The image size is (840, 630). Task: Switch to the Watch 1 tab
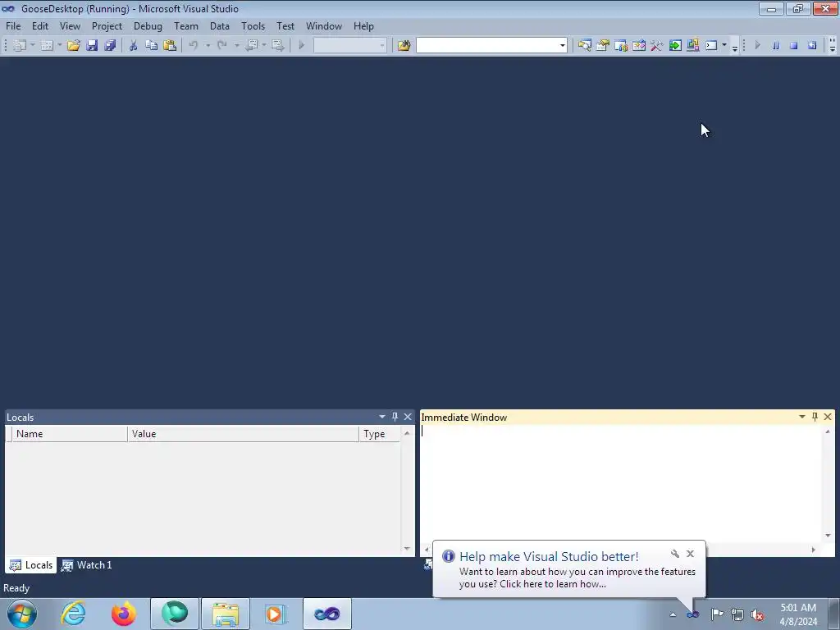87,565
